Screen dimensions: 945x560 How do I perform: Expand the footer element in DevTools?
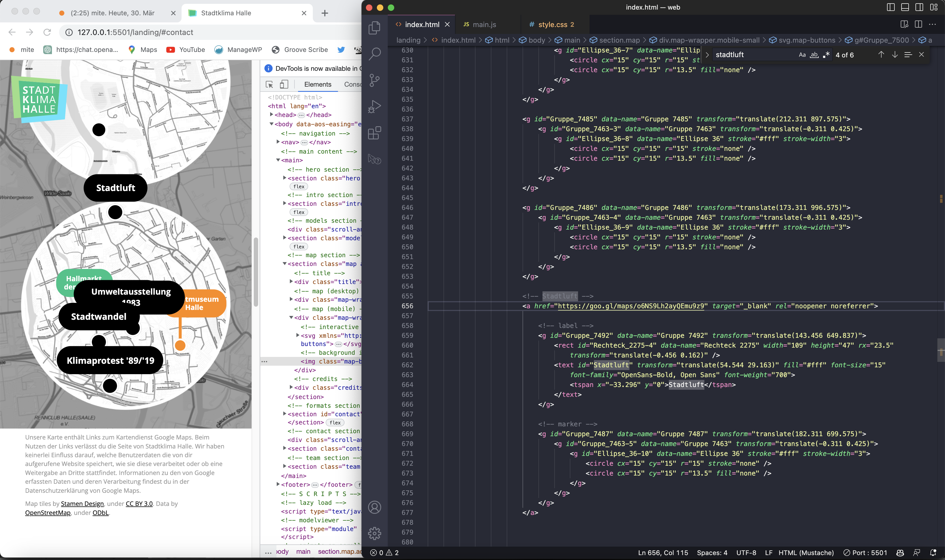(x=278, y=484)
